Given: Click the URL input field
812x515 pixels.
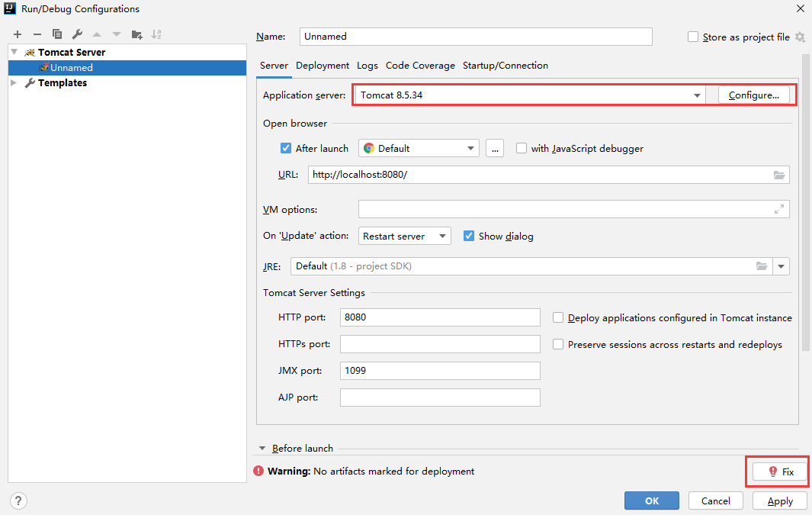Looking at the screenshot, I should click(x=549, y=175).
